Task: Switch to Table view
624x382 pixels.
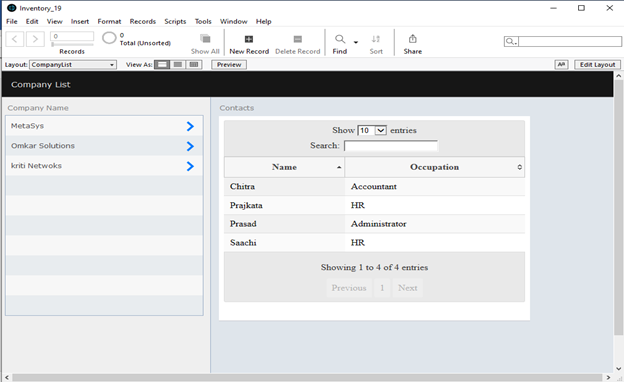Action: 194,64
